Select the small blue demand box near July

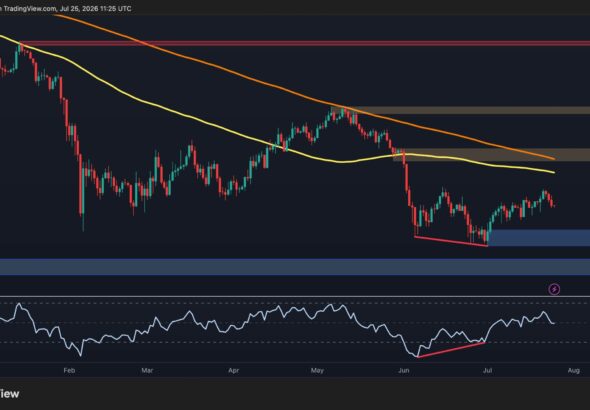click(x=539, y=238)
